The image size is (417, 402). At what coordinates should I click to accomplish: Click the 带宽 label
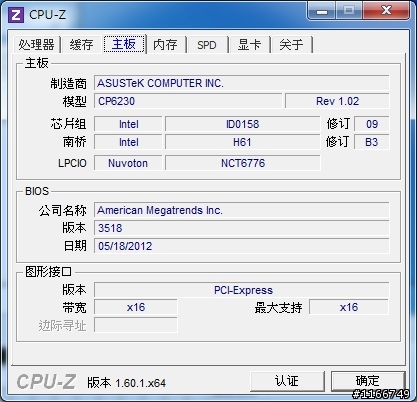click(75, 307)
